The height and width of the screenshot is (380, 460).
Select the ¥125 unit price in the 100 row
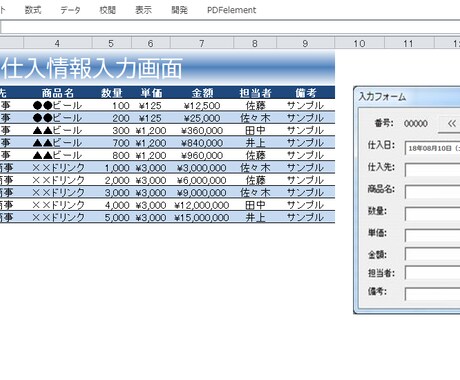pyautogui.click(x=151, y=106)
